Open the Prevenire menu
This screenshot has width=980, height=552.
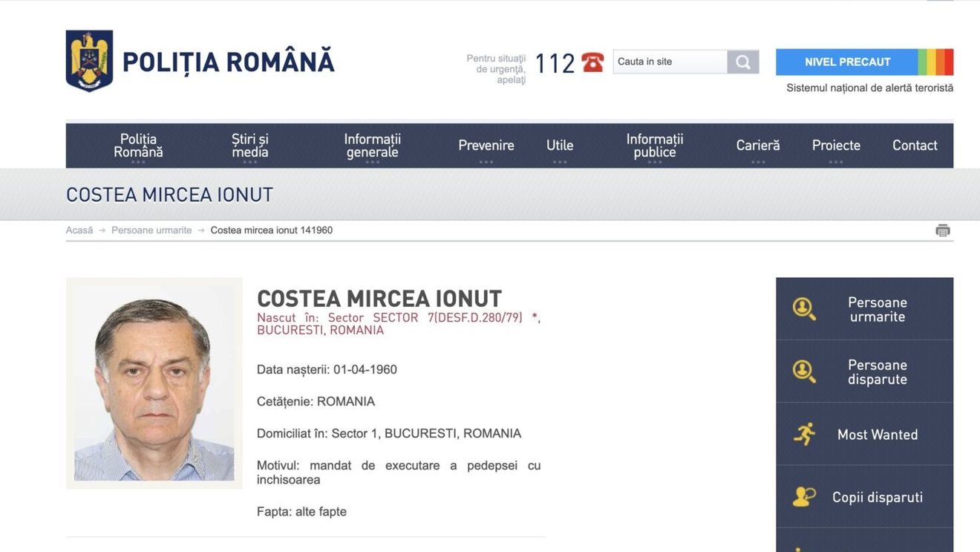[x=486, y=146]
